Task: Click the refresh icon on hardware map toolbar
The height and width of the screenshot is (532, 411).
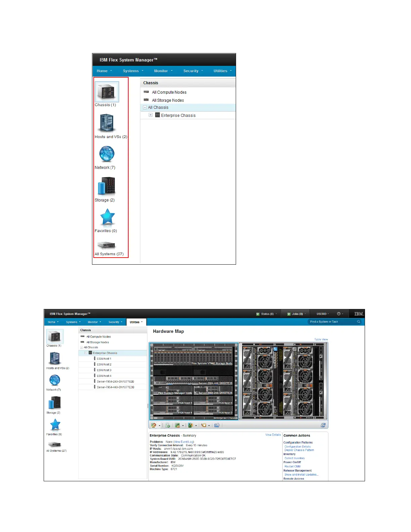Action: click(323, 425)
